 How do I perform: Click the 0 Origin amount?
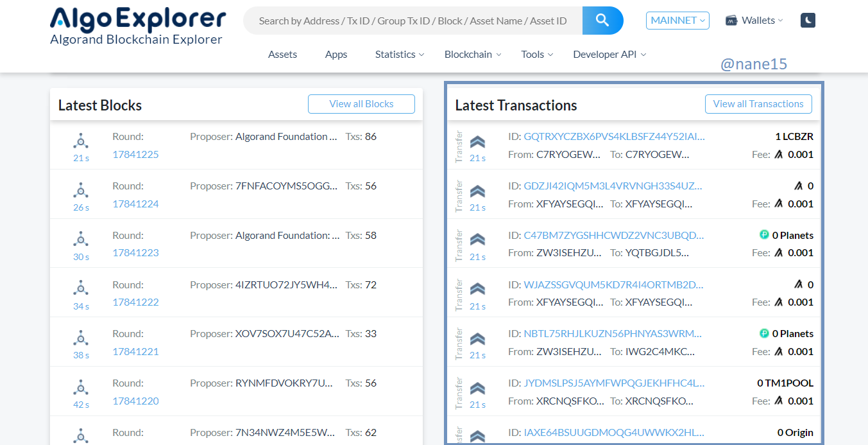(796, 433)
